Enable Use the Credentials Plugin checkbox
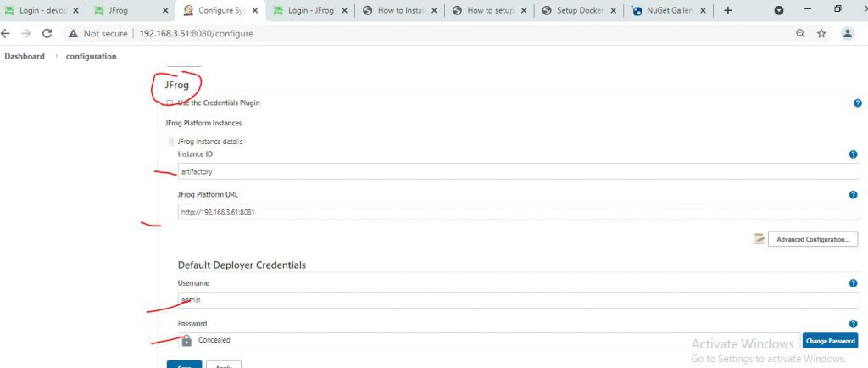This screenshot has height=368, width=868. click(170, 103)
